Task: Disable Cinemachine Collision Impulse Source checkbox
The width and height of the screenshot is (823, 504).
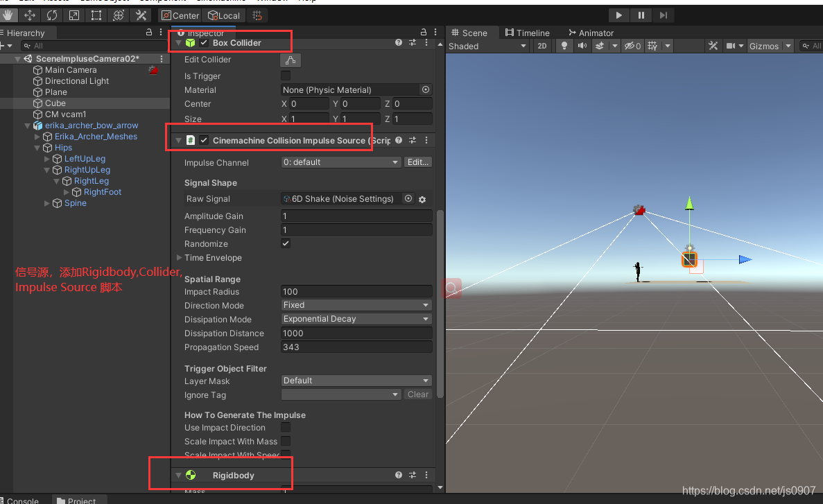Action: pyautogui.click(x=204, y=140)
